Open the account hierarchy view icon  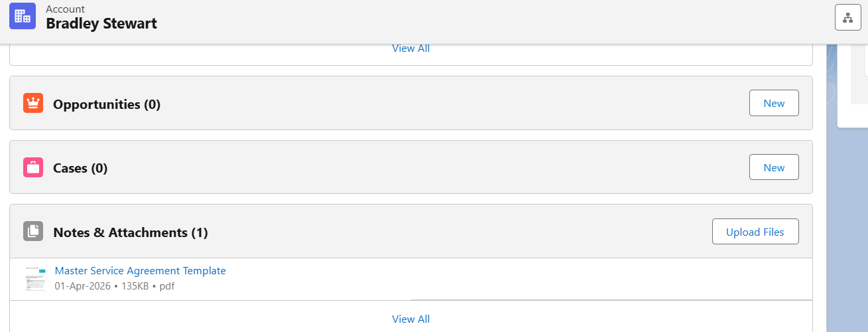pyautogui.click(x=847, y=17)
